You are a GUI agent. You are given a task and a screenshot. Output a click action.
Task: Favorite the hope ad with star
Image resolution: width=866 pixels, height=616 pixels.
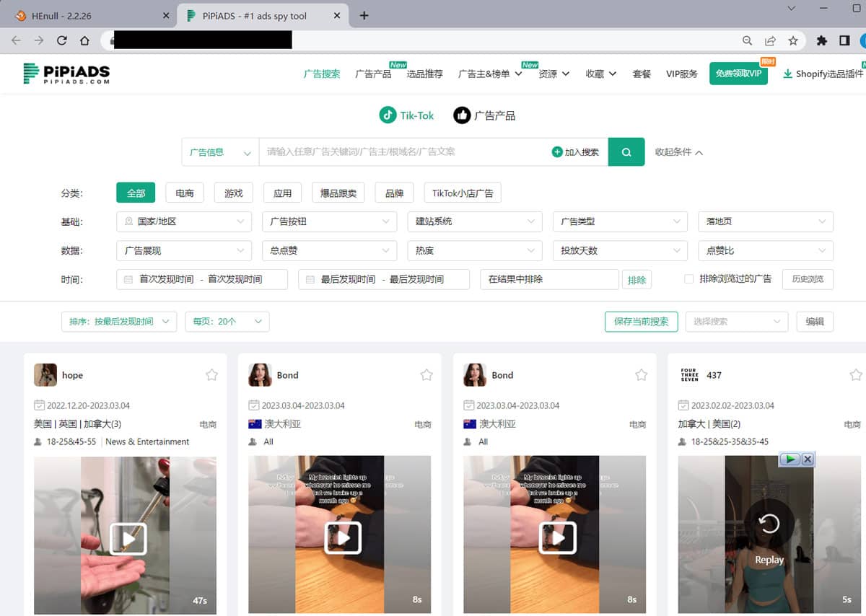click(211, 375)
